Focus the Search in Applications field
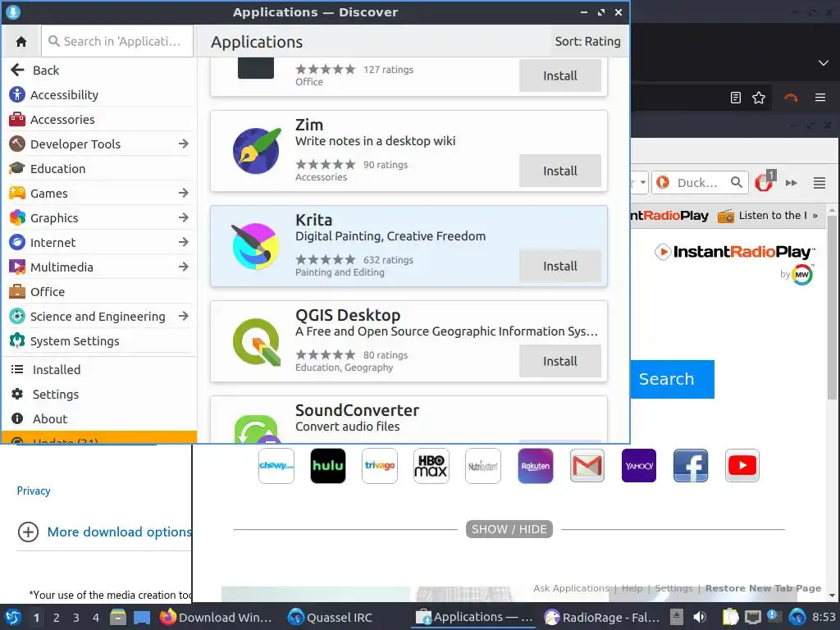The image size is (840, 630). 117,41
